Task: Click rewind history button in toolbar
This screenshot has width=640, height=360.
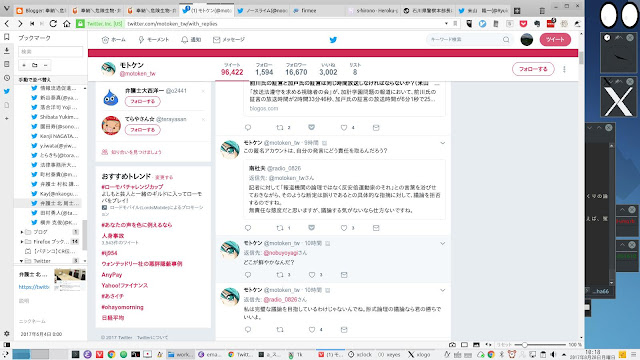Action: pyautogui.click(x=32, y=24)
